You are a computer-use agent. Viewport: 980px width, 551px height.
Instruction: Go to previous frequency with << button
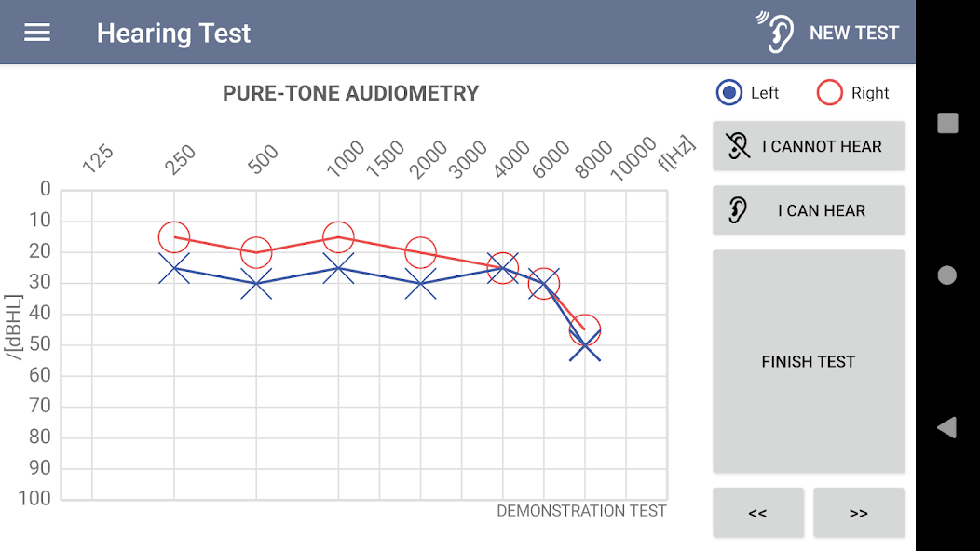[758, 512]
